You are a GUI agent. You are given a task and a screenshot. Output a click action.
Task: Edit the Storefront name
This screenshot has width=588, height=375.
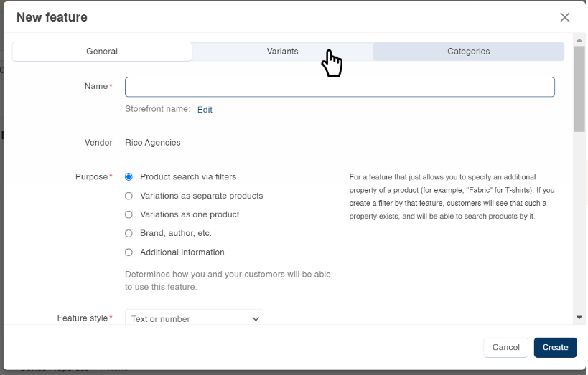click(x=205, y=110)
